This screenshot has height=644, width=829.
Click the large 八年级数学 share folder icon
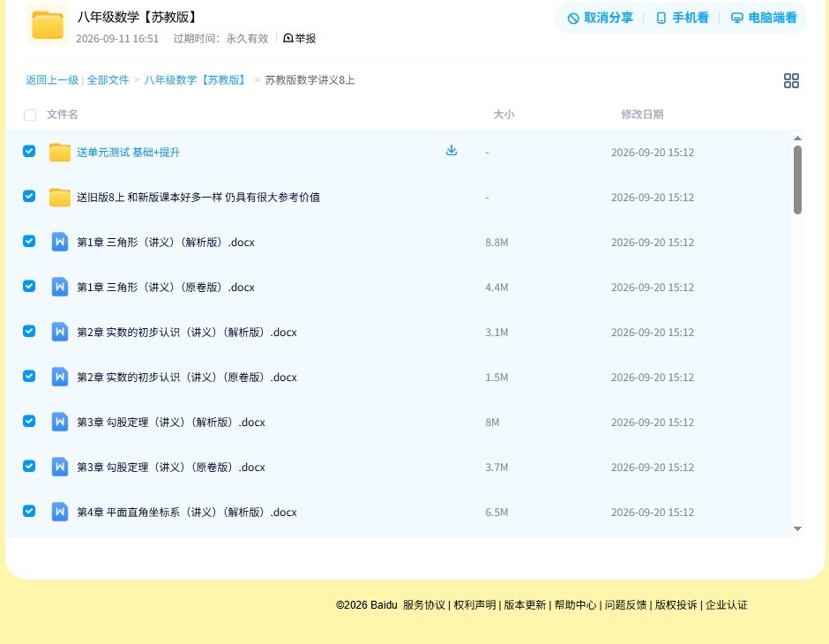click(x=48, y=25)
